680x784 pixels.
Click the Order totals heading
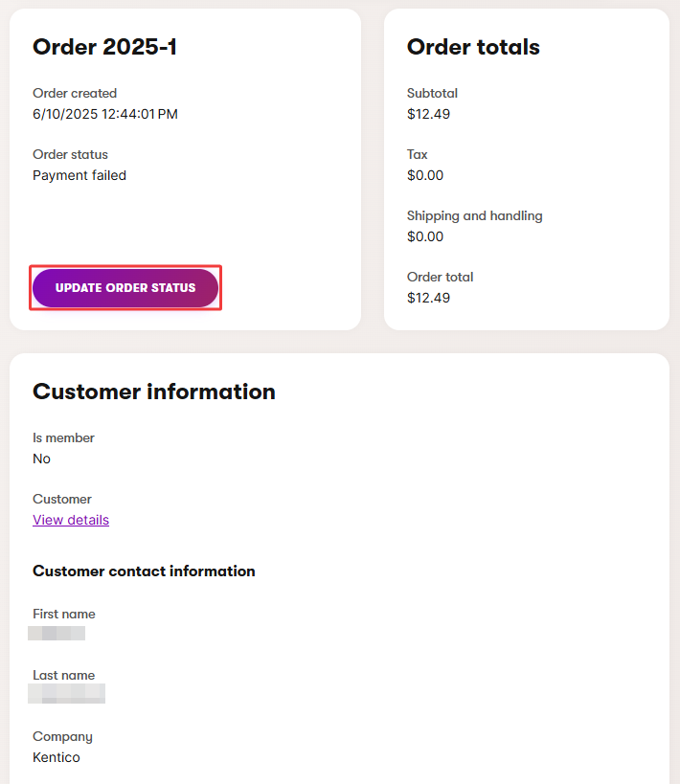473,47
